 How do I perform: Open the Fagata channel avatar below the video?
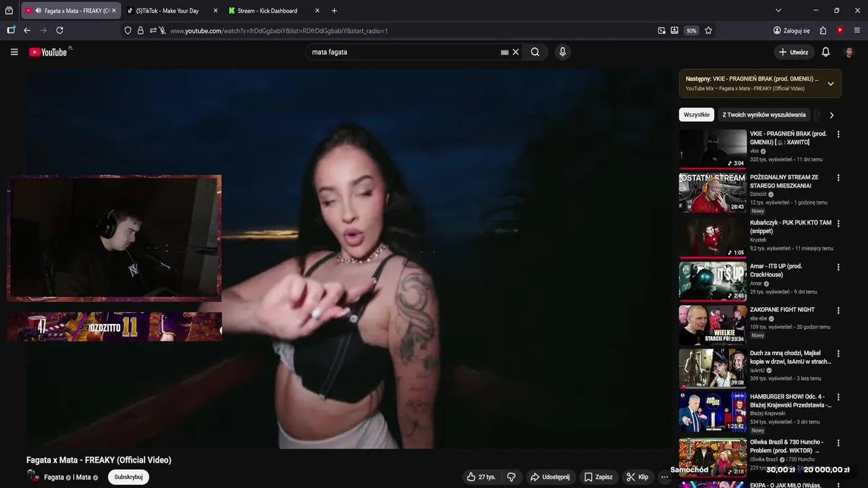point(33,476)
